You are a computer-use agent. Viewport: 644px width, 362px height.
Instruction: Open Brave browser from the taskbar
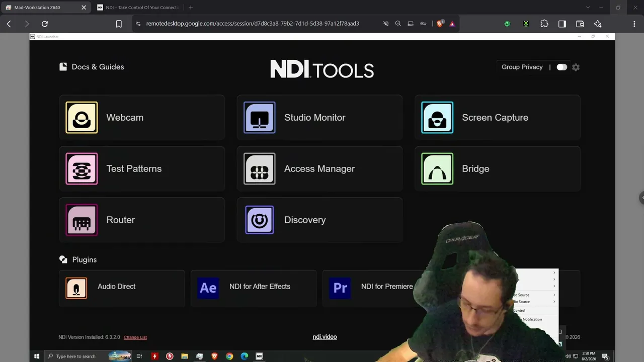point(214,356)
